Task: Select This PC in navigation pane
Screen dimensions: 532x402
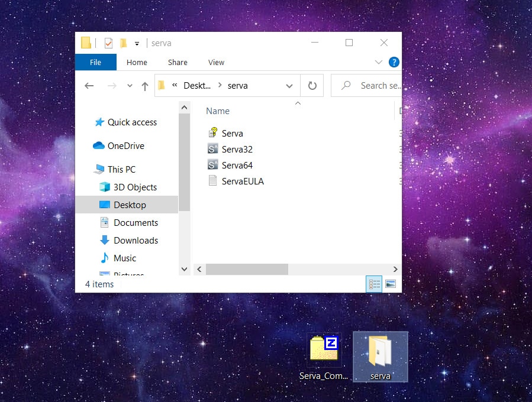Action: [x=114, y=169]
